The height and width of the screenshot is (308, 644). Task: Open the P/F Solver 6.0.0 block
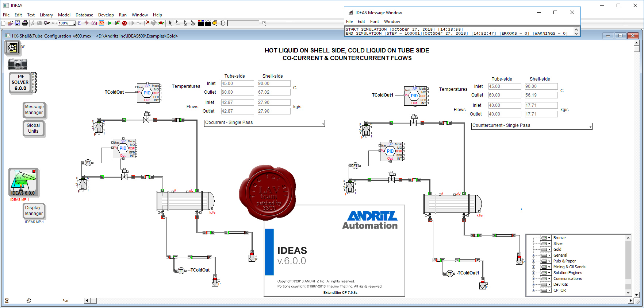click(20, 82)
